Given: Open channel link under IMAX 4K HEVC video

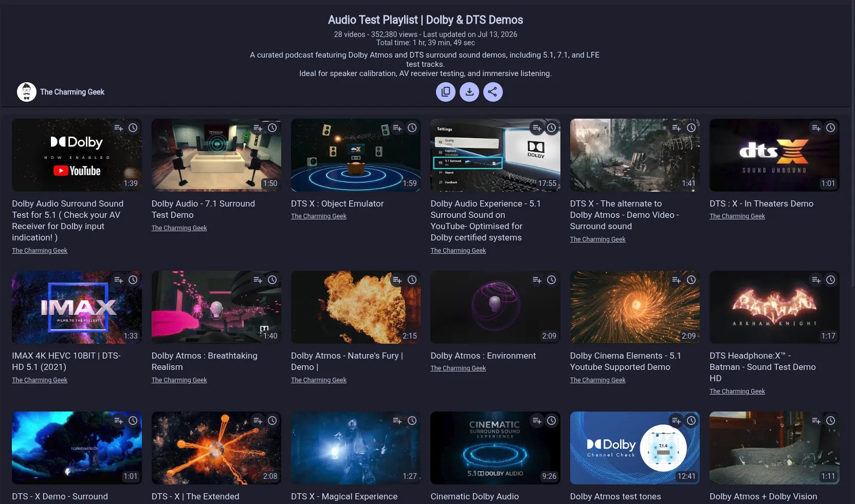Looking at the screenshot, I should (x=40, y=380).
